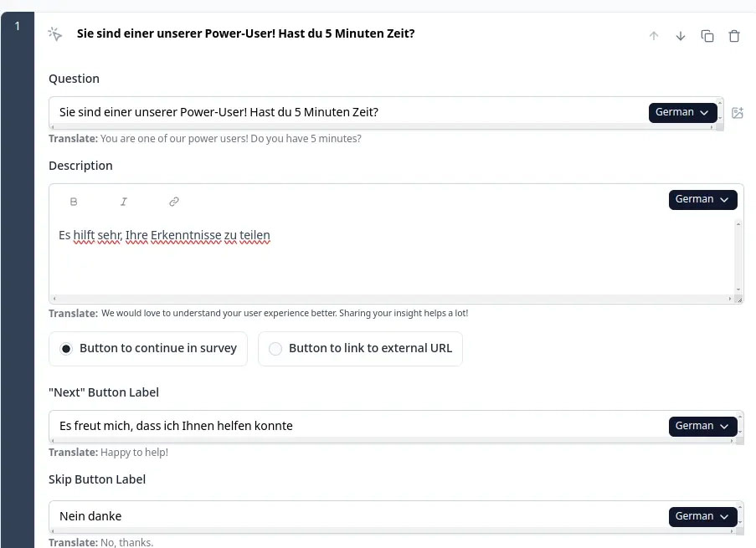Select Button to continue in survey
The height and width of the screenshot is (548, 756).
(x=148, y=349)
